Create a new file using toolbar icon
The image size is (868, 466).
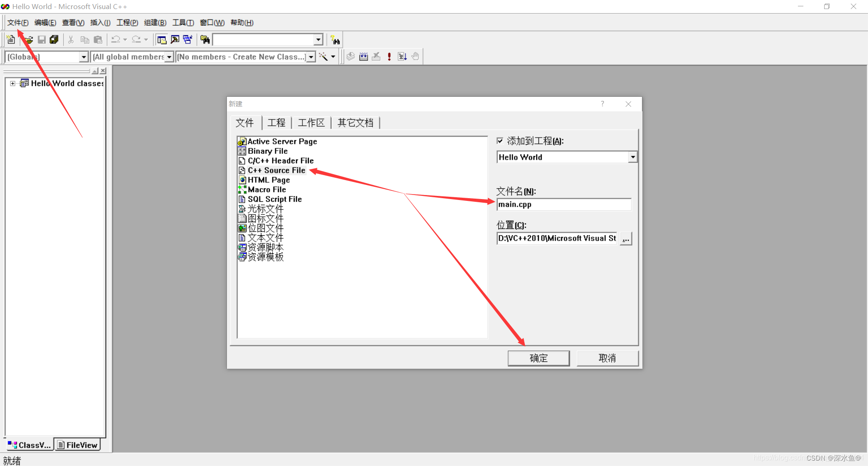click(x=10, y=39)
